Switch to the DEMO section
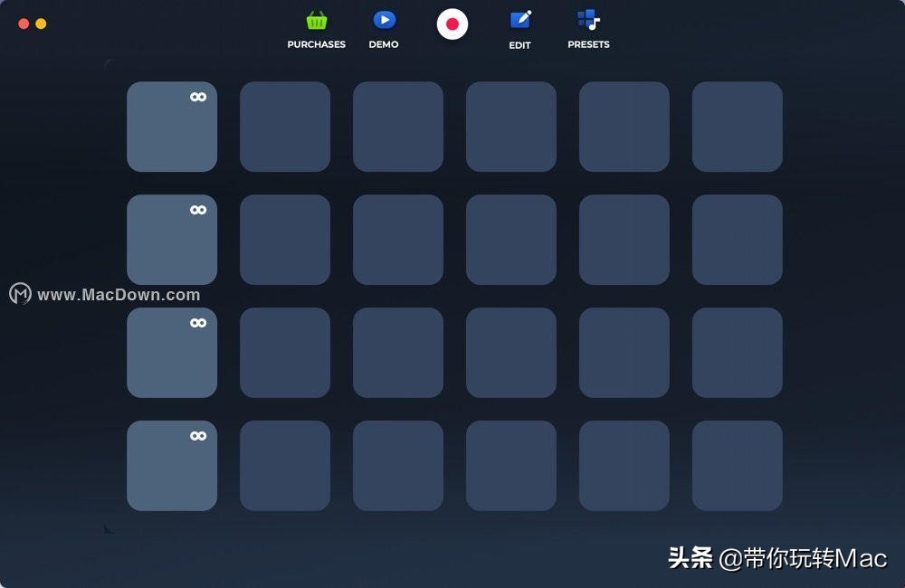905x588 pixels. pyautogui.click(x=384, y=43)
